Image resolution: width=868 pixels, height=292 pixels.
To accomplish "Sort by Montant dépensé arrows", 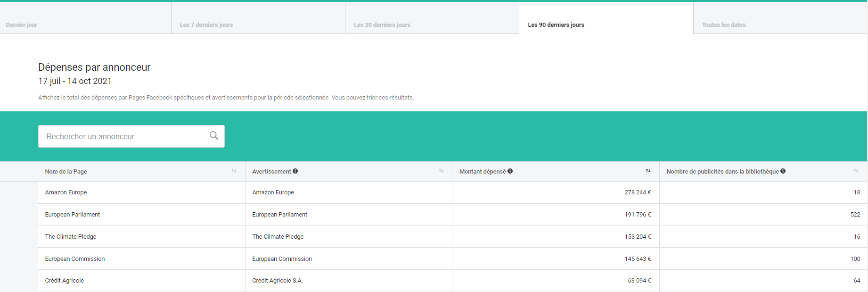I will tap(648, 171).
